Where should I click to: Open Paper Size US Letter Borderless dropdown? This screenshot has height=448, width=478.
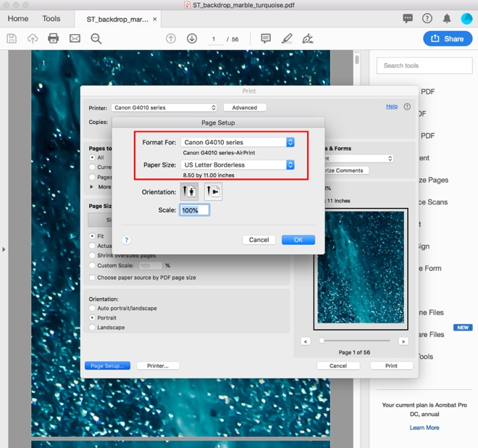tap(238, 165)
